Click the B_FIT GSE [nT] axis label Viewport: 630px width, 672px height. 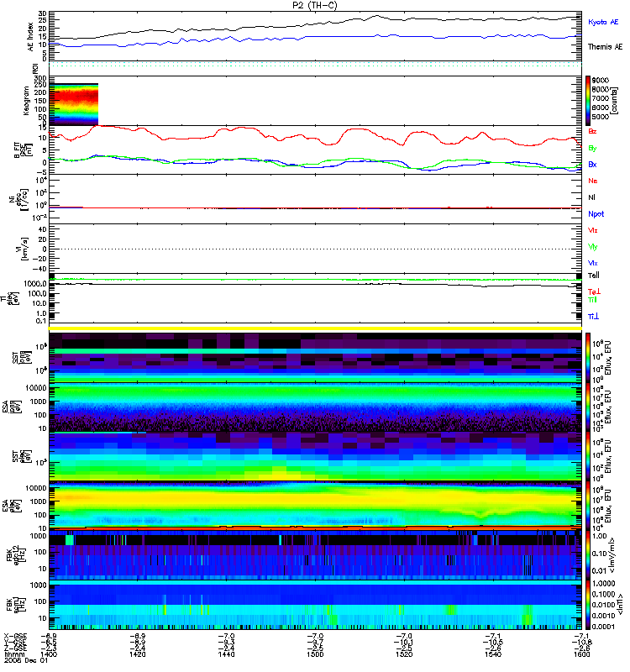(24, 150)
